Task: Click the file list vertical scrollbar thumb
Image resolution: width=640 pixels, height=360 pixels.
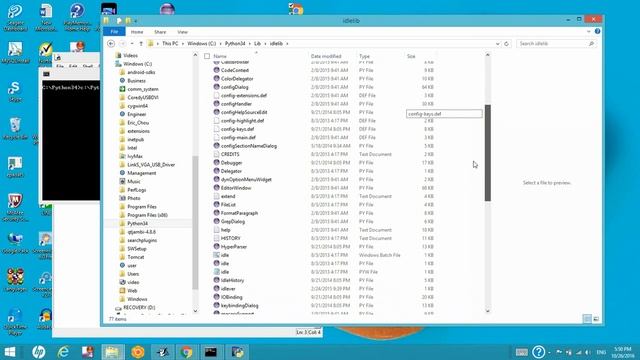Action: pyautogui.click(x=488, y=153)
